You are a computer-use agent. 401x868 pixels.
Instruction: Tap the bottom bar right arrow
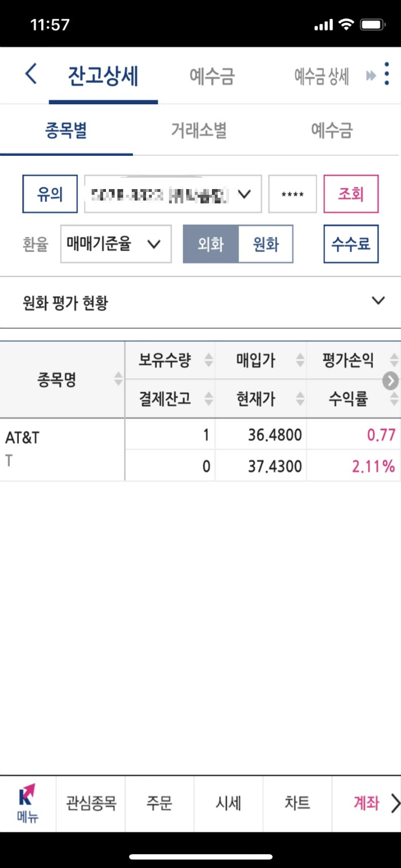click(395, 803)
